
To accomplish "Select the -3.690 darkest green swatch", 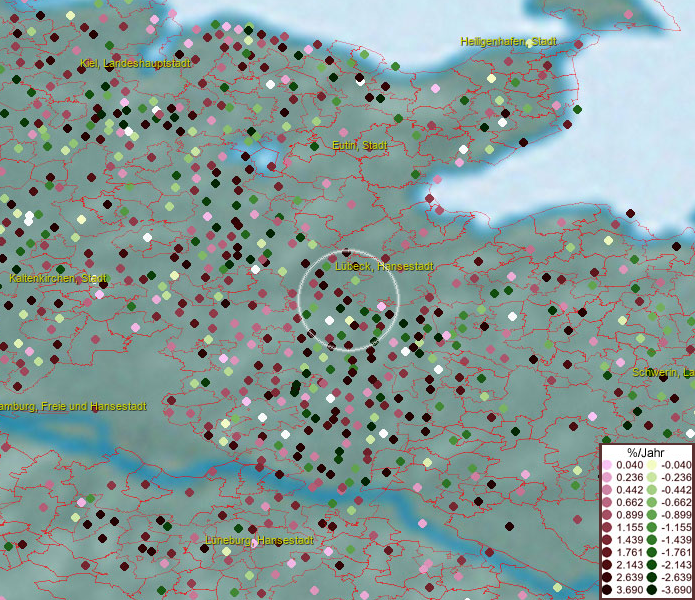I will coord(652,590).
